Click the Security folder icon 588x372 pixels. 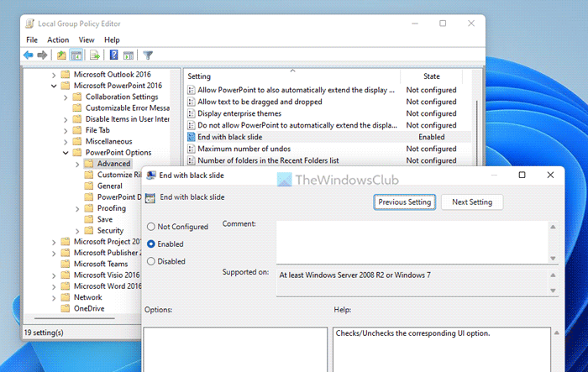[88, 230]
